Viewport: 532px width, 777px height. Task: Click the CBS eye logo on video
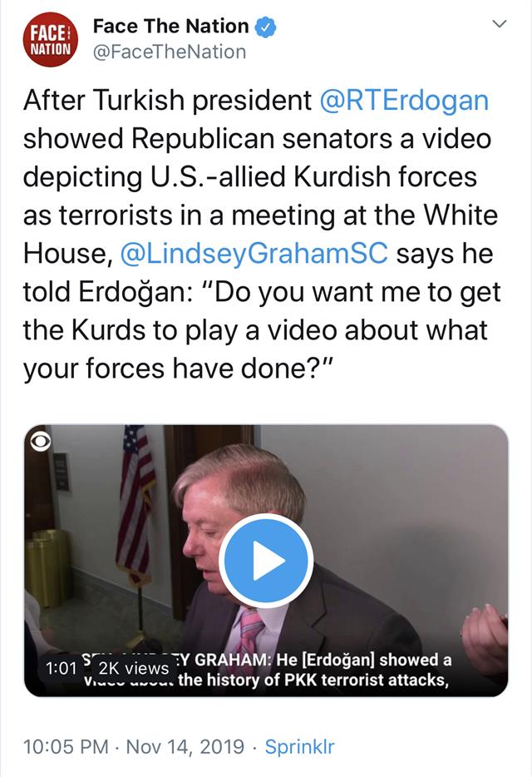[40, 442]
